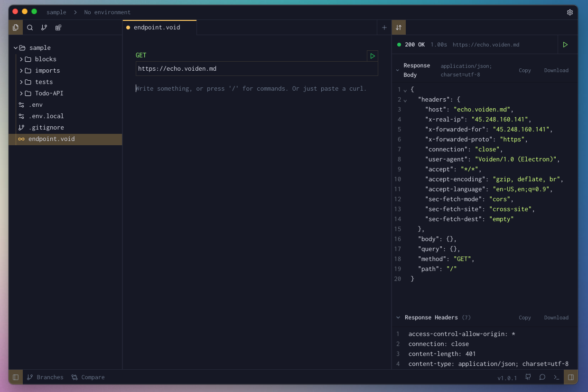Add a new tab with plus button
The width and height of the screenshot is (588, 392).
384,28
